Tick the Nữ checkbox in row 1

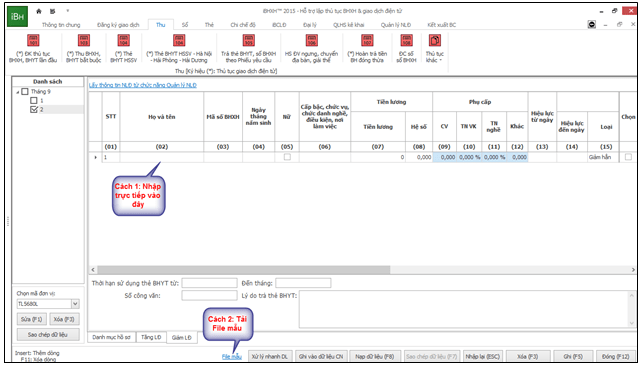tap(287, 157)
